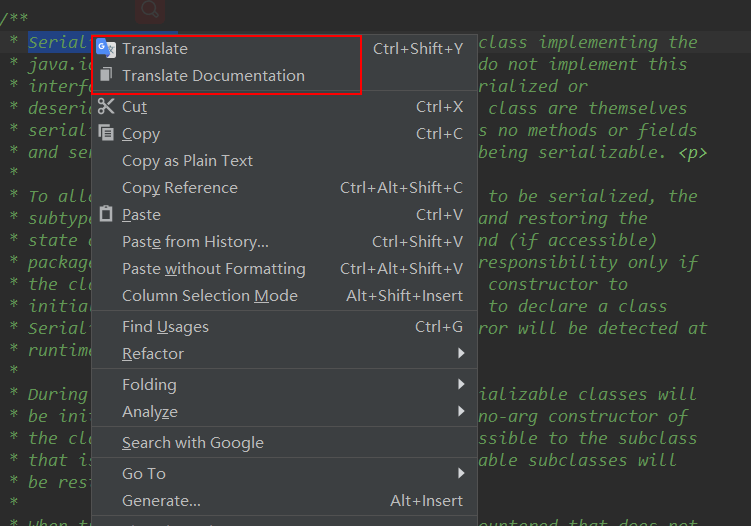Open Paste from History

tap(195, 241)
